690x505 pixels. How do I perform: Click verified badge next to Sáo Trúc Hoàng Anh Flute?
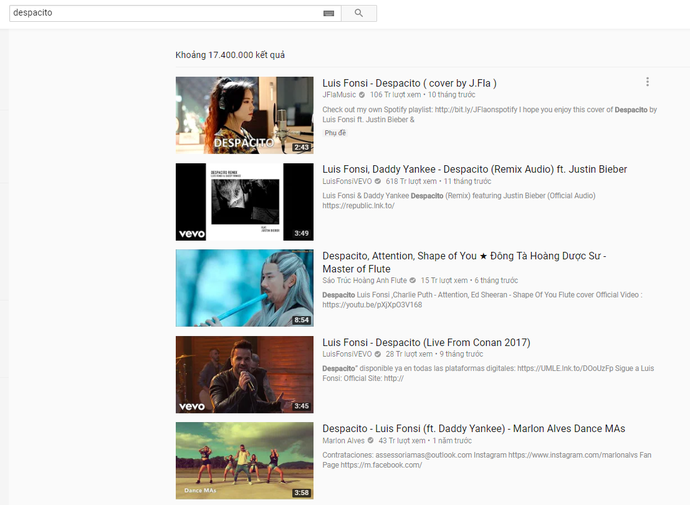click(412, 280)
